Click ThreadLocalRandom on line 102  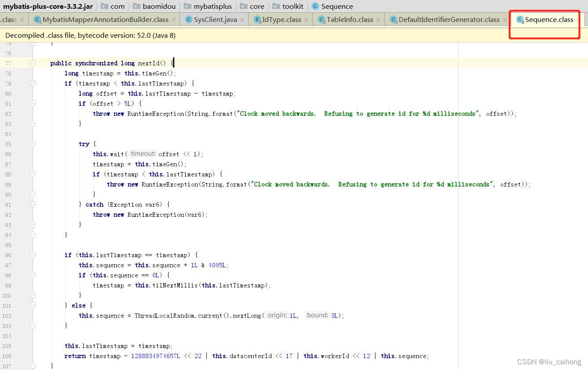coord(165,316)
